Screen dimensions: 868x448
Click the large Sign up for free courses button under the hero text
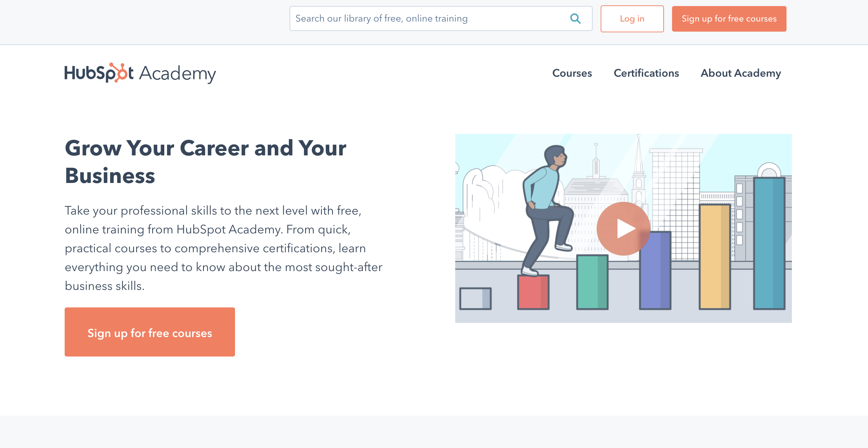coord(149,332)
